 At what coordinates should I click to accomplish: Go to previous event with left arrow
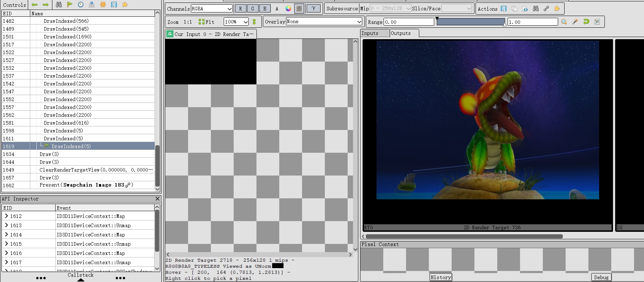tap(35, 5)
